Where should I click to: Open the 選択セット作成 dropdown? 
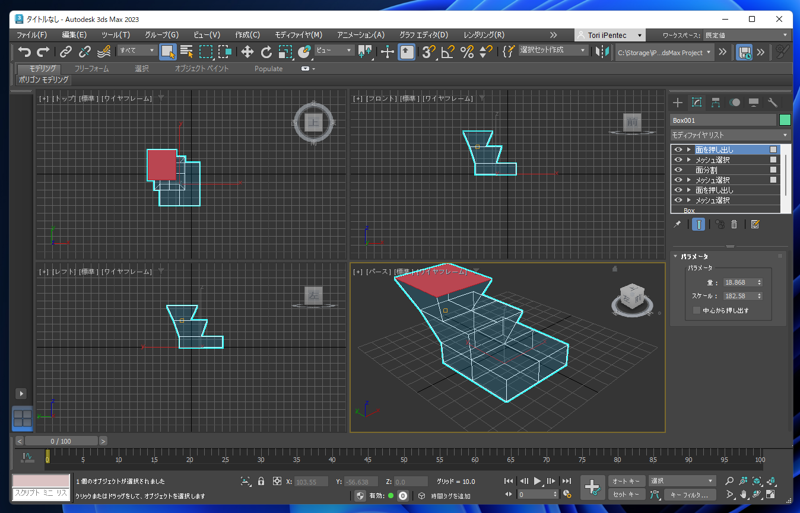[x=553, y=51]
